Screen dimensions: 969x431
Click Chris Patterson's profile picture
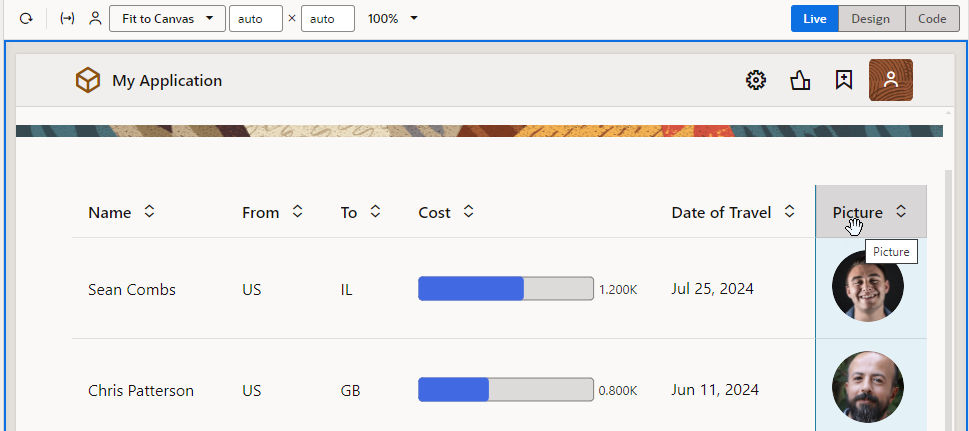point(867,387)
